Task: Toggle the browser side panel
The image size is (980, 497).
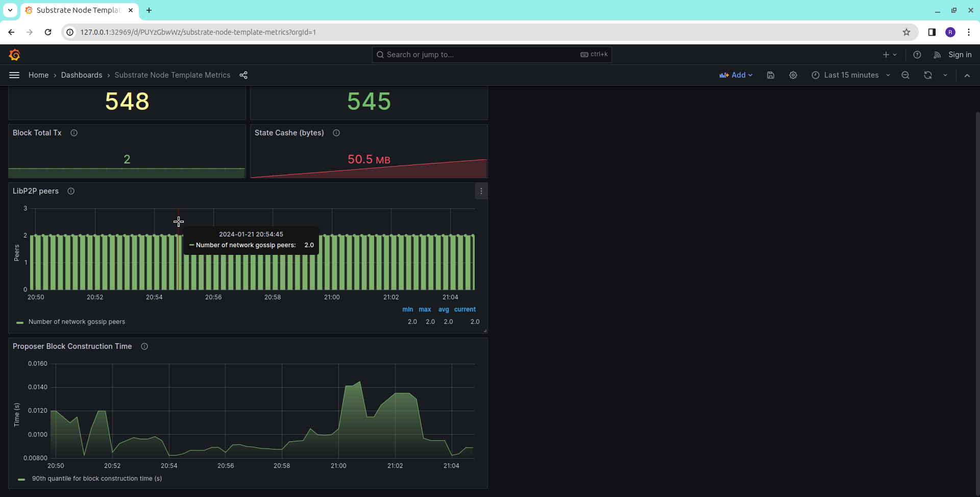Action: click(x=932, y=32)
